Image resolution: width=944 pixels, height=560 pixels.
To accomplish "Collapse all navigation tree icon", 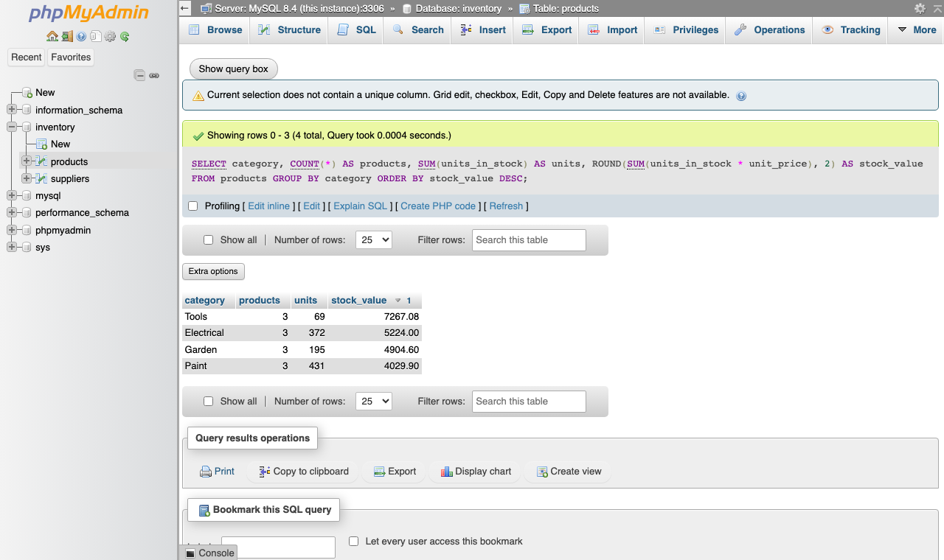I will click(139, 75).
